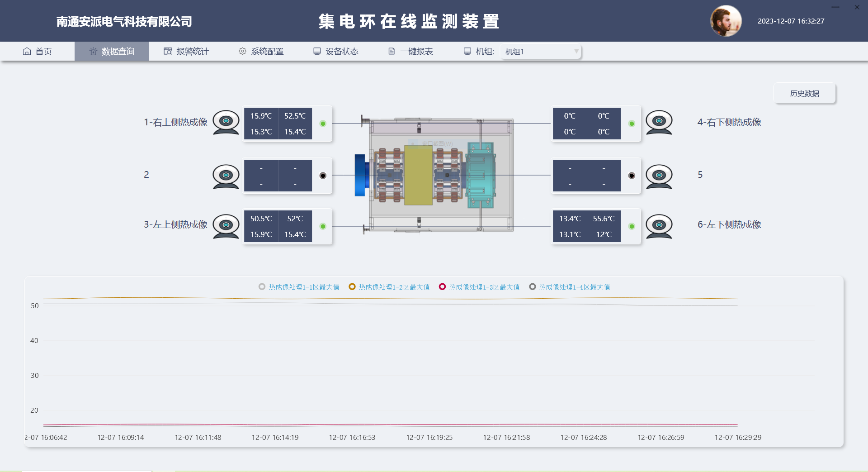Click the monitor icon beside 设备状态
Screen dimensions: 868x472
(317, 51)
